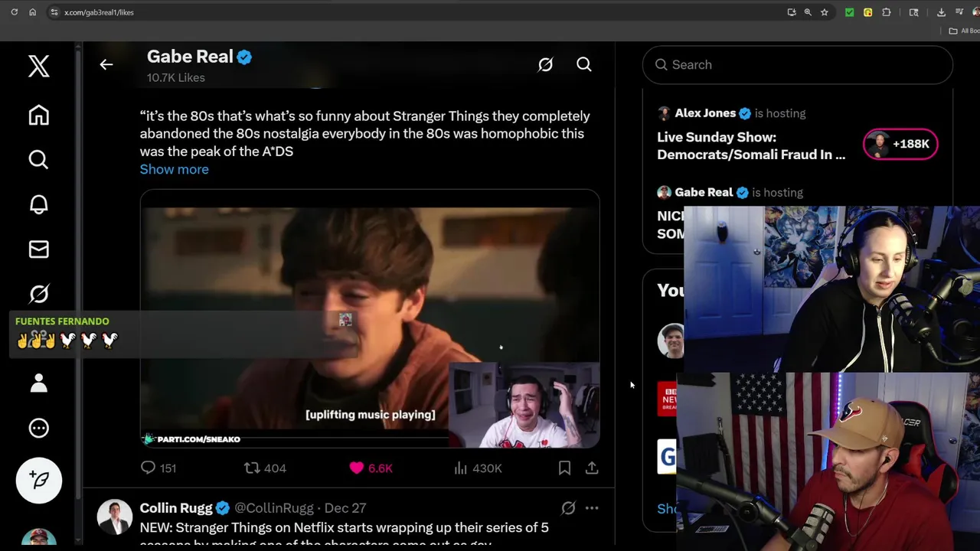
Task: Open Extensions puzzle menu
Action: click(887, 12)
